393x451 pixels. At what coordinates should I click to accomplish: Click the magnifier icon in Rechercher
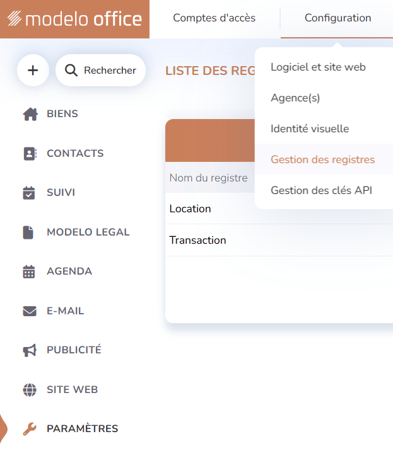click(x=71, y=70)
